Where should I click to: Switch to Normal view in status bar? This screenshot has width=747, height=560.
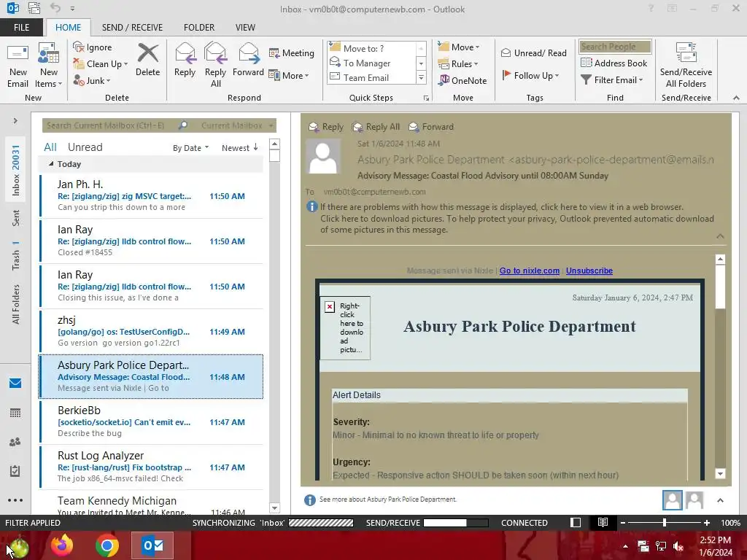point(576,522)
